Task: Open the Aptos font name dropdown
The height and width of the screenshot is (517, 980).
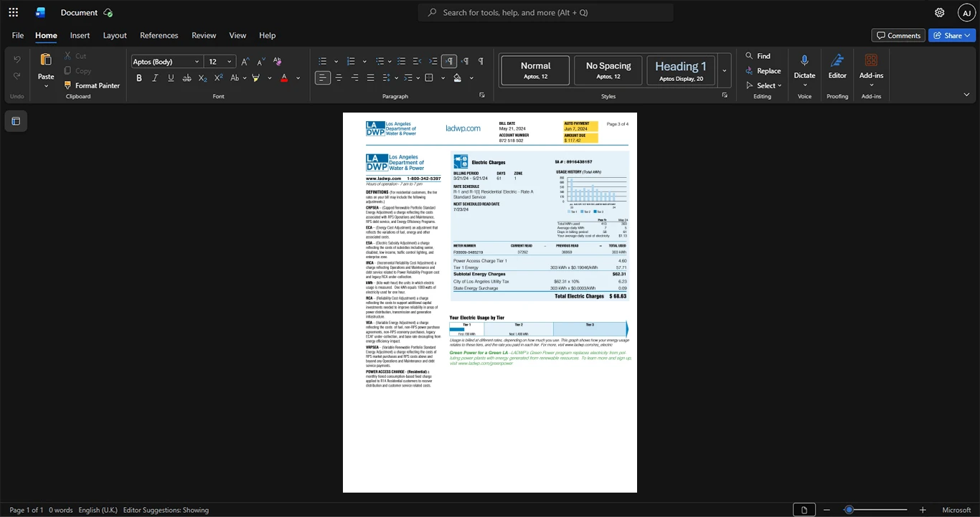Action: click(166, 62)
